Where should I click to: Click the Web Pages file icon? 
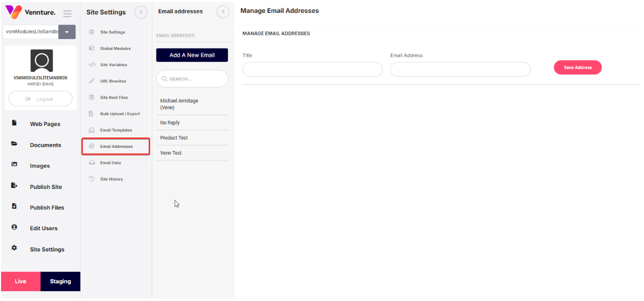click(14, 123)
